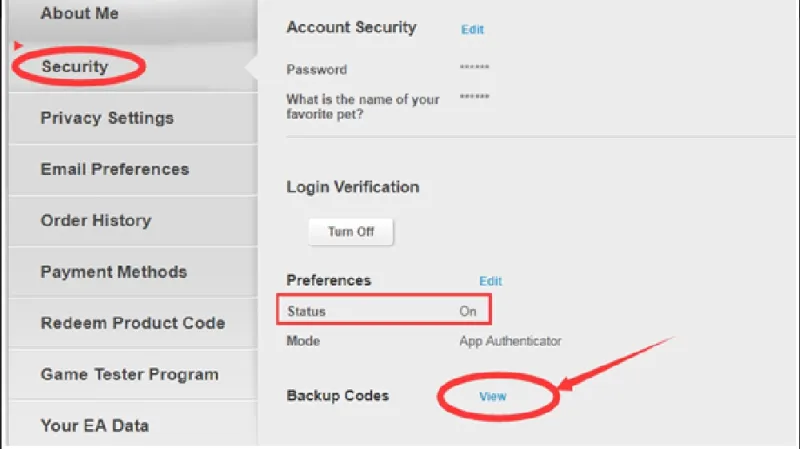Go to Privacy Settings in sidebar
800x449 pixels.
click(107, 118)
